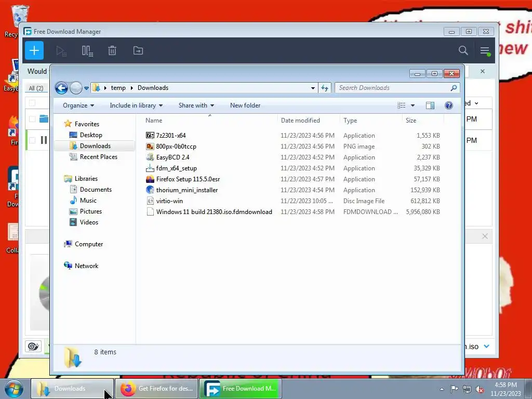Screen dimensions: 532x399
Task: Click the move to folder icon in FDM
Action: (x=138, y=50)
